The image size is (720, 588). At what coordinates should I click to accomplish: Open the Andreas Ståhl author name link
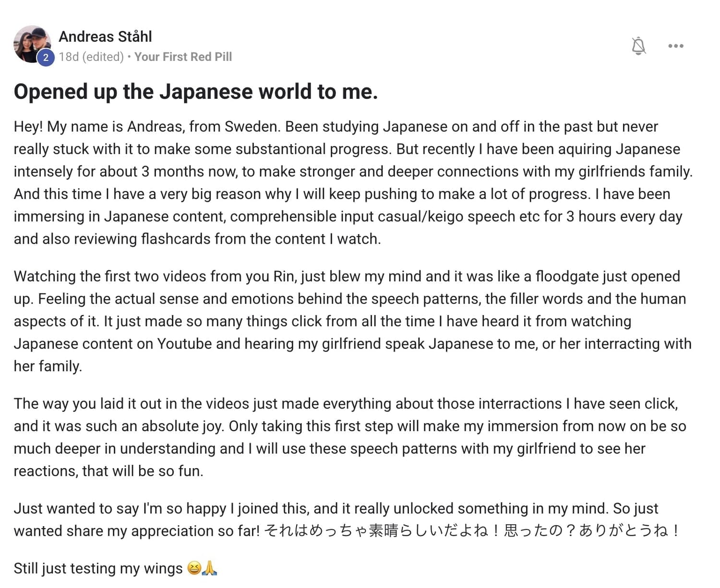105,36
